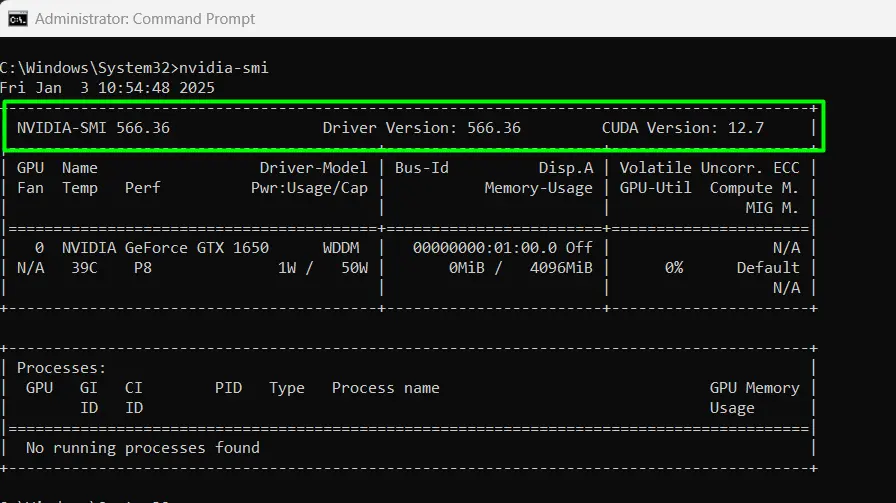
Task: Click the 'Default' compute mode value
Action: [767, 268]
